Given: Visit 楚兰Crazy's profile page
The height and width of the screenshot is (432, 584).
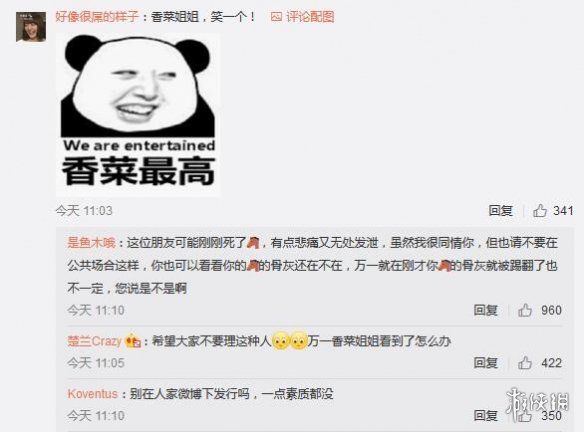Looking at the screenshot, I should tap(95, 341).
